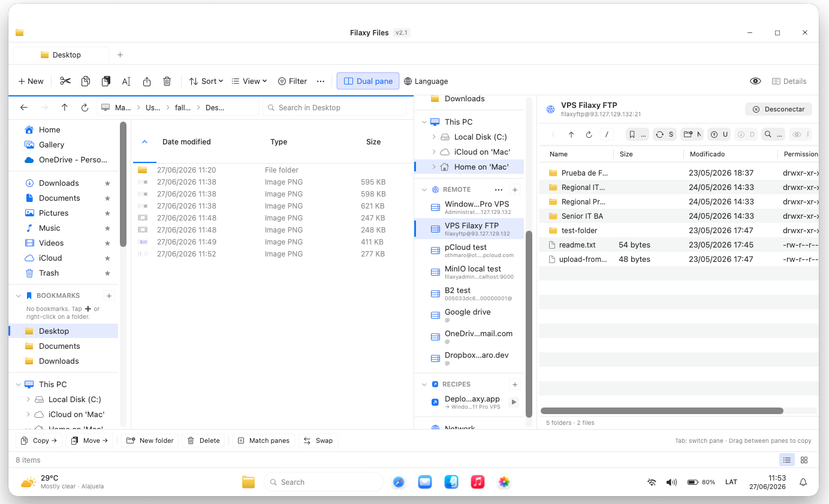The height and width of the screenshot is (504, 829).
Task: Open the Sort dropdown
Action: coord(206,81)
